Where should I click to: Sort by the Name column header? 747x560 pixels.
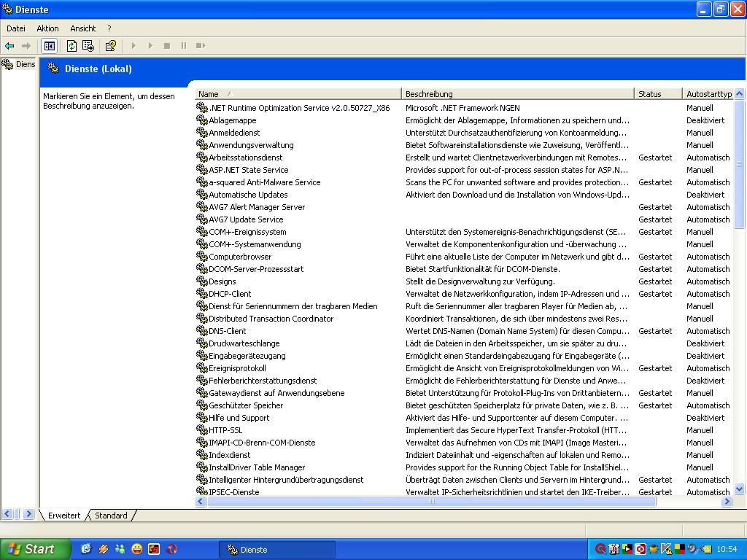point(298,94)
